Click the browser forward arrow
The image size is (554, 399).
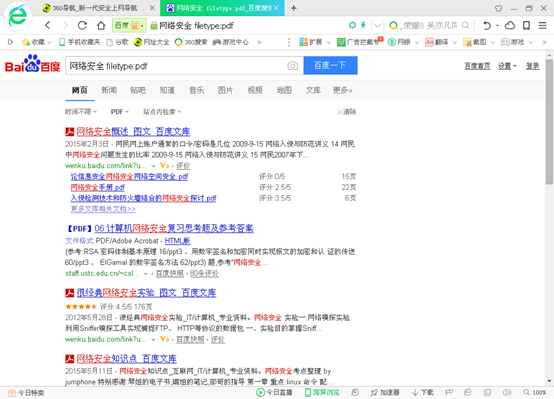point(65,25)
